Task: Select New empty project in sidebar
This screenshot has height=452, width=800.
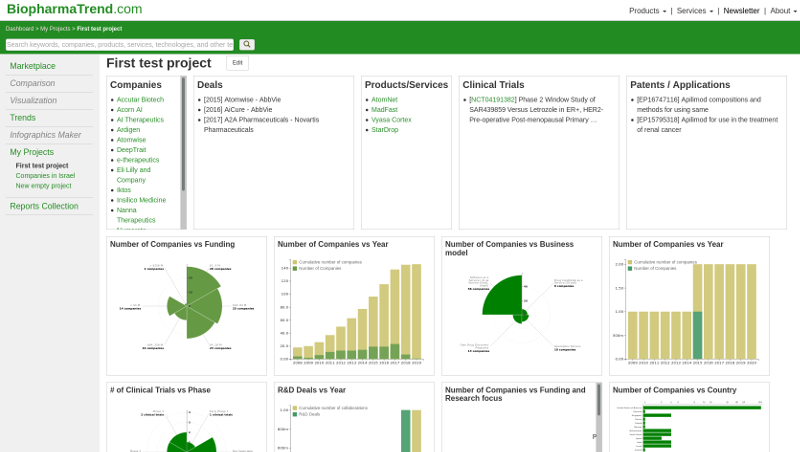Action: point(43,186)
